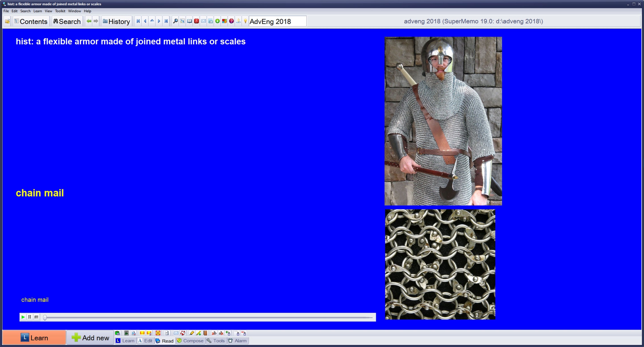Click the open collection folder icon
The image size is (644, 347).
pos(7,21)
